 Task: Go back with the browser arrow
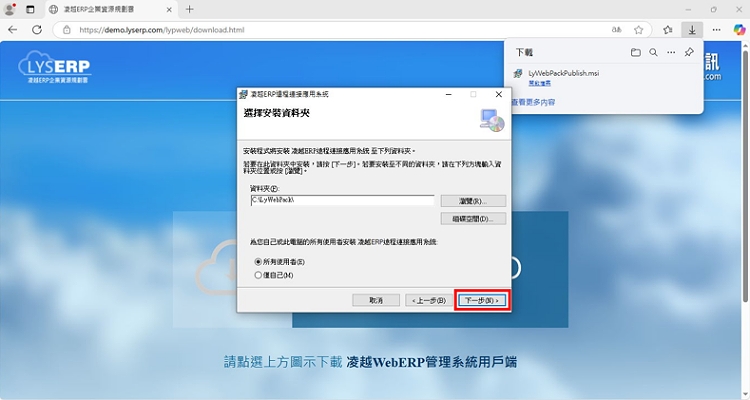12,30
